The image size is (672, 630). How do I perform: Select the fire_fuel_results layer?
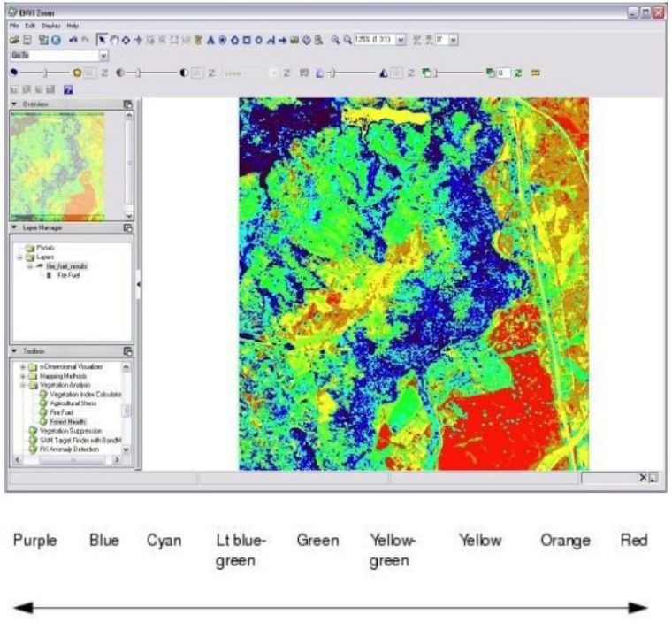[67, 265]
